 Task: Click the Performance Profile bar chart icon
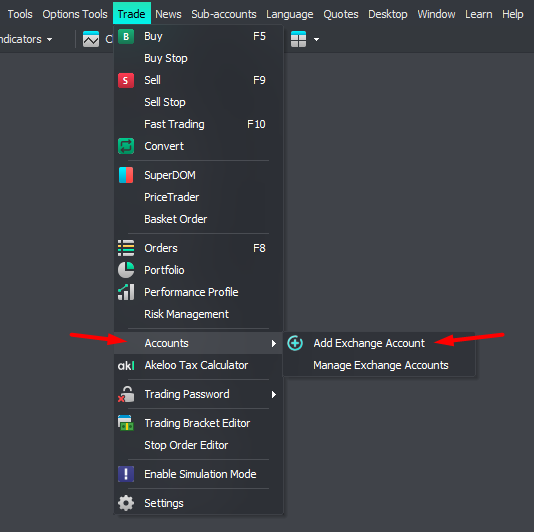[126, 292]
